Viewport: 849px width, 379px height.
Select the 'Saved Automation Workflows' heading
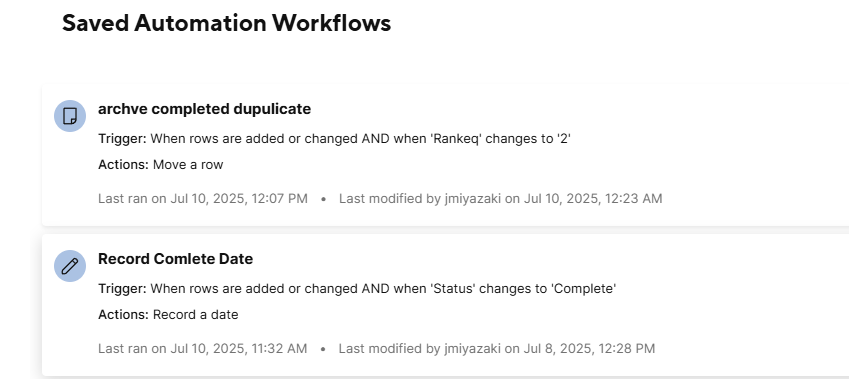point(226,23)
